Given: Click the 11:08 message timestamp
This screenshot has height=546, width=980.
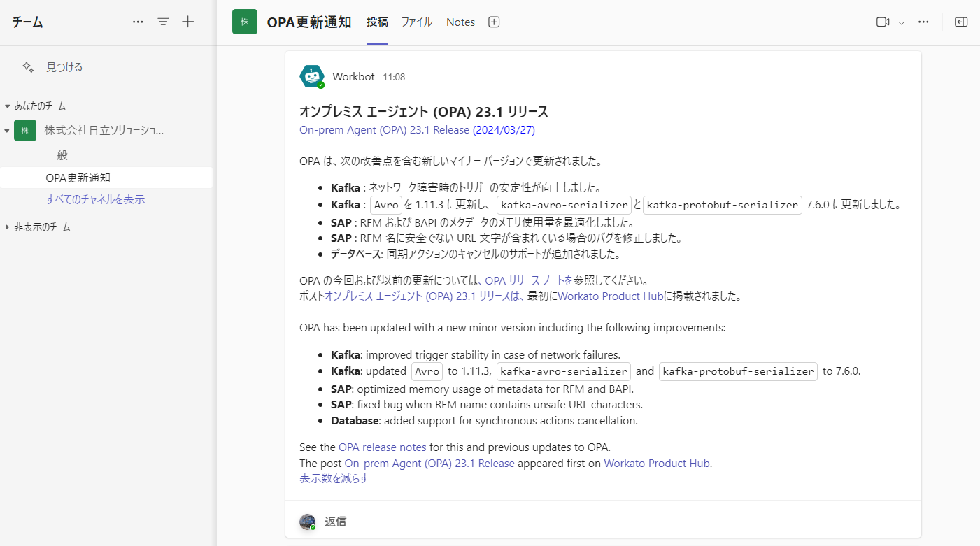Looking at the screenshot, I should coord(394,77).
